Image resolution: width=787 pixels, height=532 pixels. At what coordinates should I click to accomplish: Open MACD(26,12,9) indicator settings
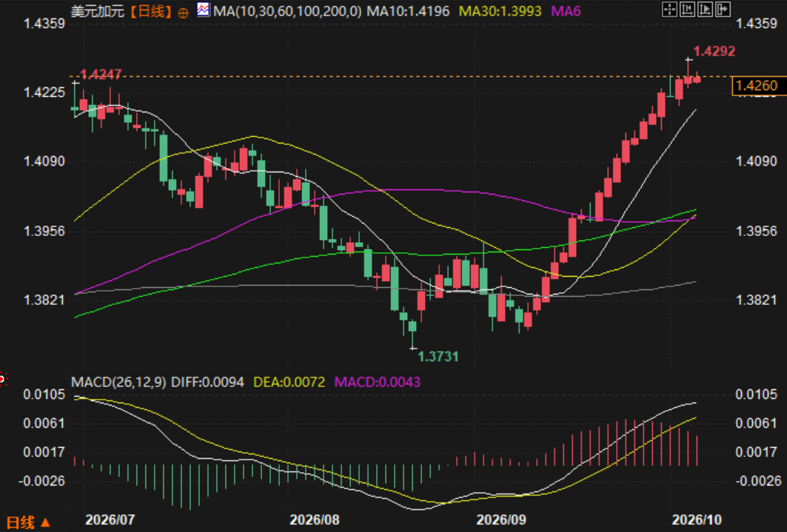tap(118, 382)
